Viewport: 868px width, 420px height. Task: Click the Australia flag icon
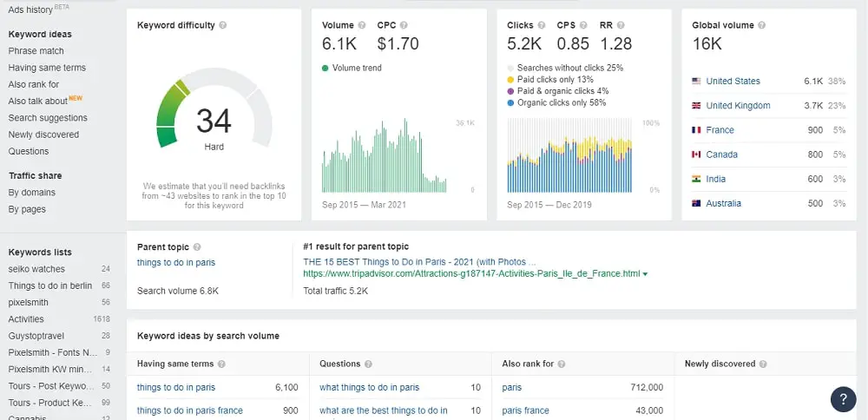click(696, 203)
